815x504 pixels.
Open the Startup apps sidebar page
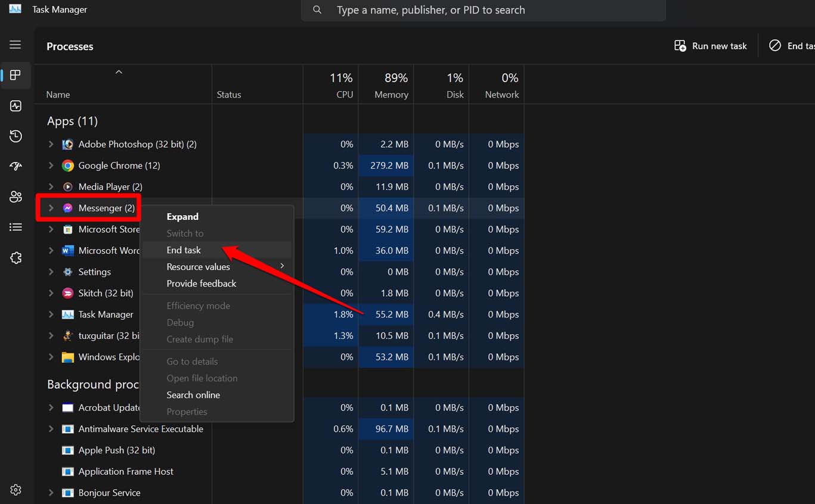(16, 167)
